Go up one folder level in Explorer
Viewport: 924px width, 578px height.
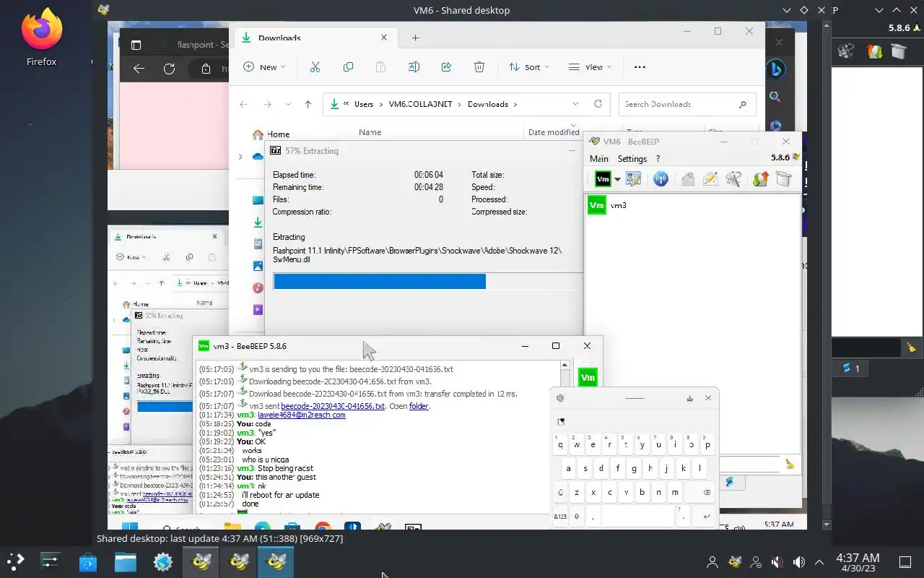click(x=308, y=104)
